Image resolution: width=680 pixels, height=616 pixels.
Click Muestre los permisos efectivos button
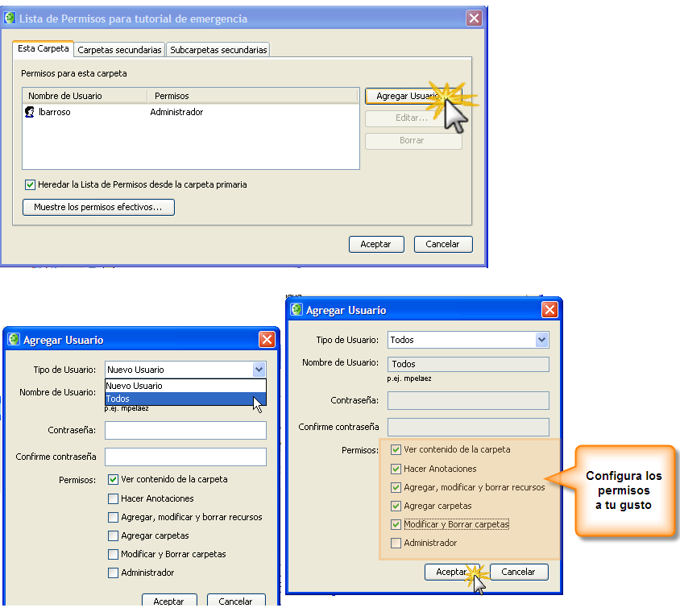[98, 207]
